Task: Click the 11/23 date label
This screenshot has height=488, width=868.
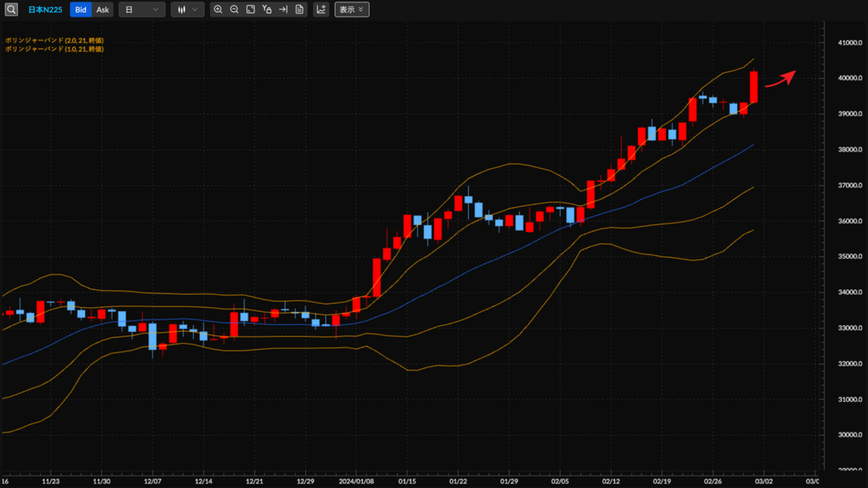Action: [51, 481]
